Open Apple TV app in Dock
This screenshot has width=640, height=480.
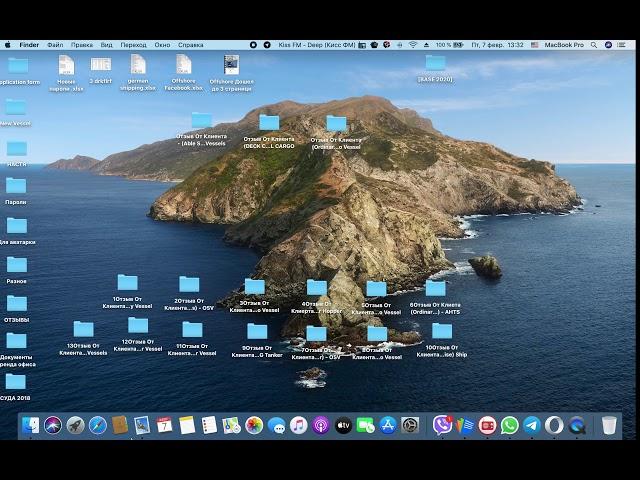(343, 425)
